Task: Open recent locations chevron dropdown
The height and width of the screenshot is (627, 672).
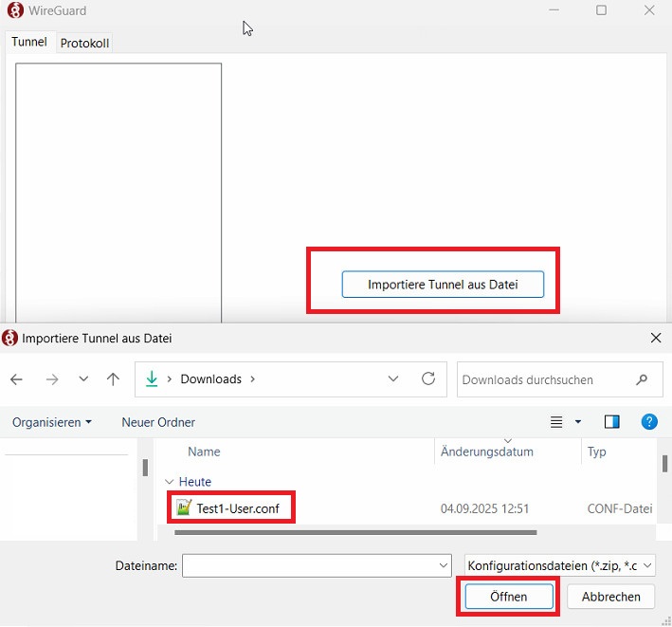Action: pos(83,379)
